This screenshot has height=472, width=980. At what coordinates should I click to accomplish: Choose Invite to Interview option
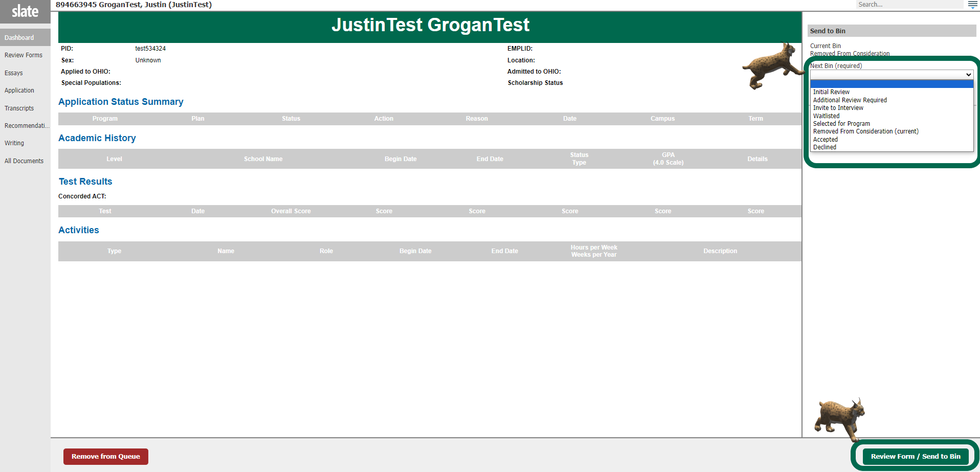click(892, 108)
